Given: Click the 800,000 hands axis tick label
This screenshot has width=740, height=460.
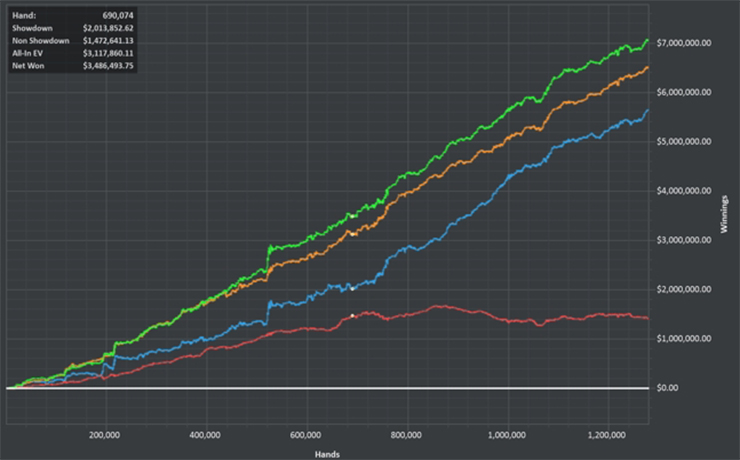Looking at the screenshot, I should click(406, 435).
